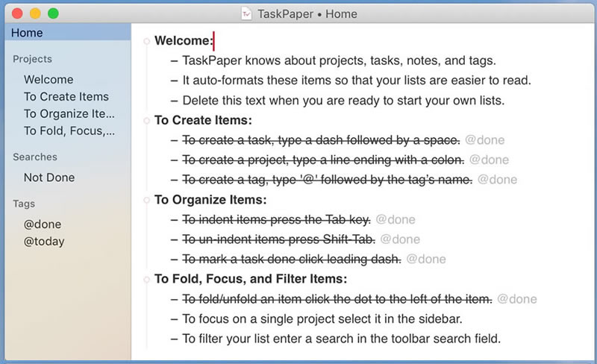Click the Projects sidebar heading
The width and height of the screenshot is (597, 364).
[x=32, y=59]
